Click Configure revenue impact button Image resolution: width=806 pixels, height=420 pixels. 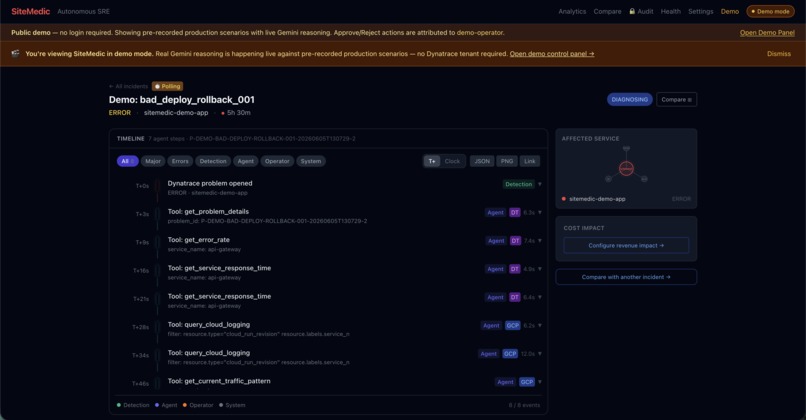626,245
